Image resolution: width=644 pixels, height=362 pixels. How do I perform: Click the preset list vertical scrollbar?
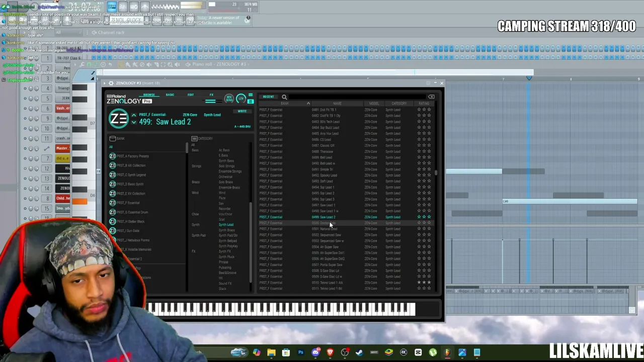click(x=436, y=173)
